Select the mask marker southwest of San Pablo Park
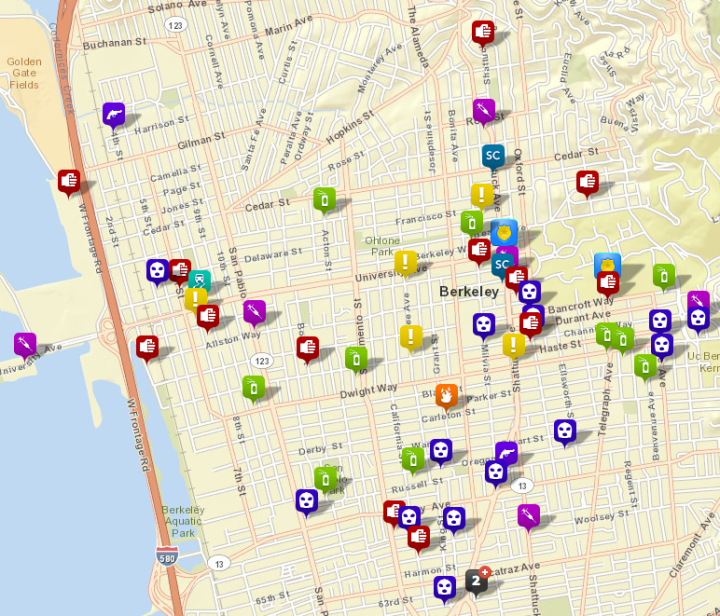 [307, 502]
